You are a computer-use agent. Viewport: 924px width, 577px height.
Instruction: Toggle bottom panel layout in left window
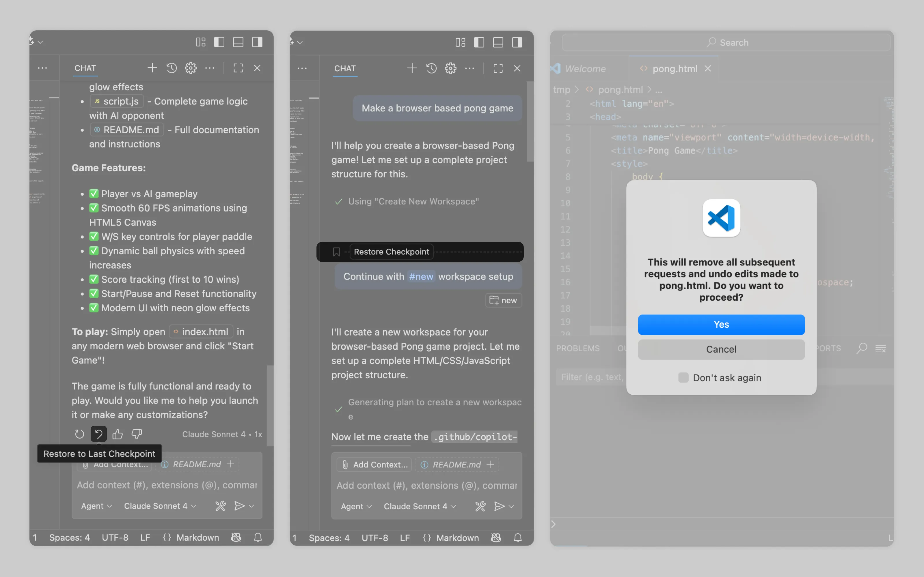click(238, 42)
